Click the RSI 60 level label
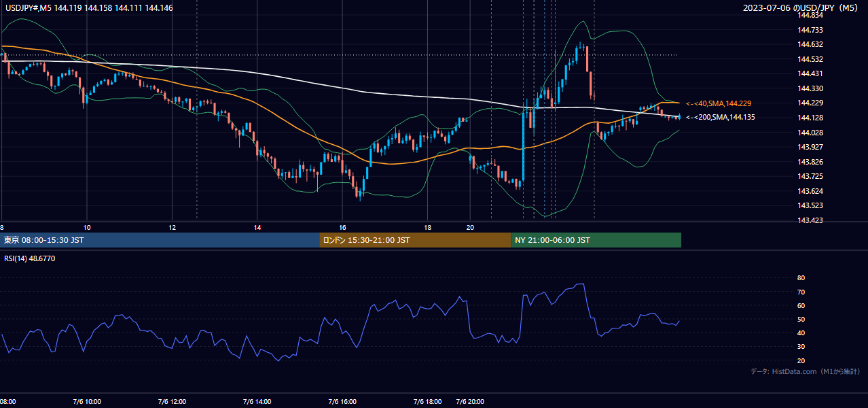This screenshot has width=868, height=408. (801, 306)
